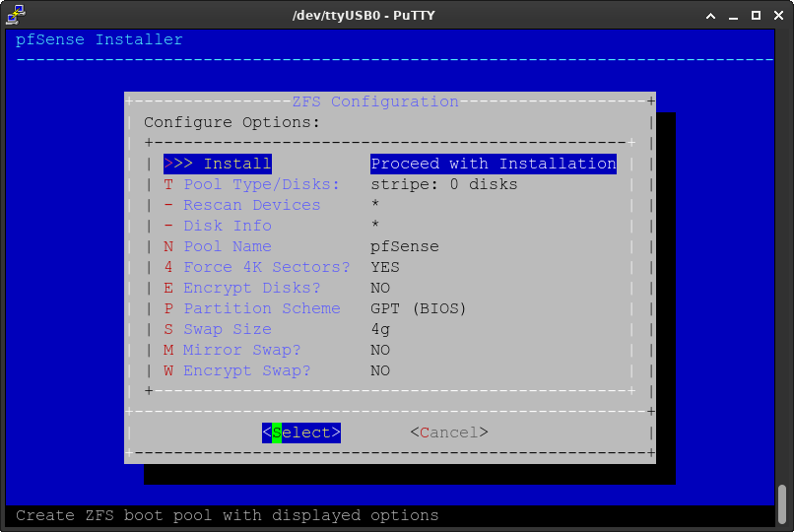794x532 pixels.
Task: Click the 'Proceed with Installation' text
Action: coord(494,164)
